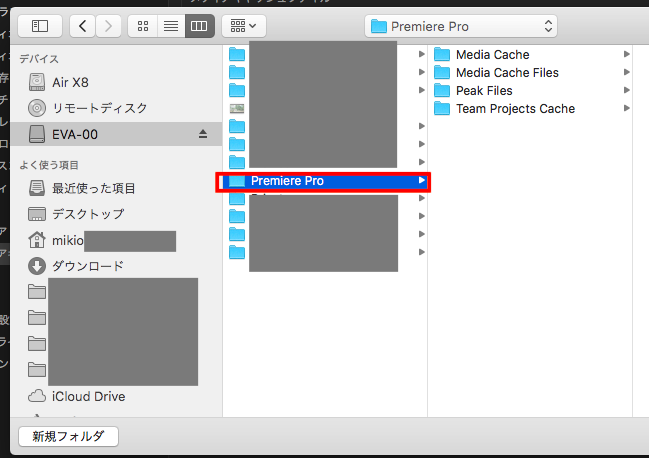The image size is (649, 458).
Task: Expand Media Cache disclosure arrow
Action: point(627,54)
